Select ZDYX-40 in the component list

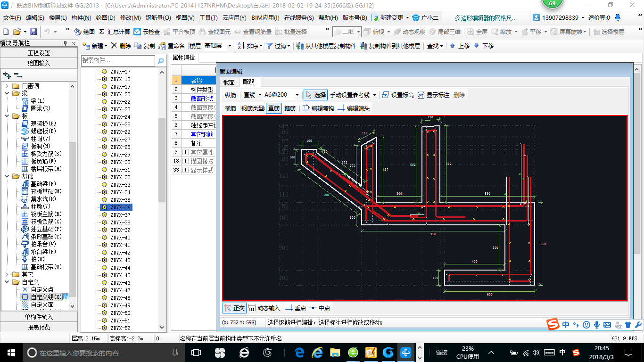tap(120, 238)
